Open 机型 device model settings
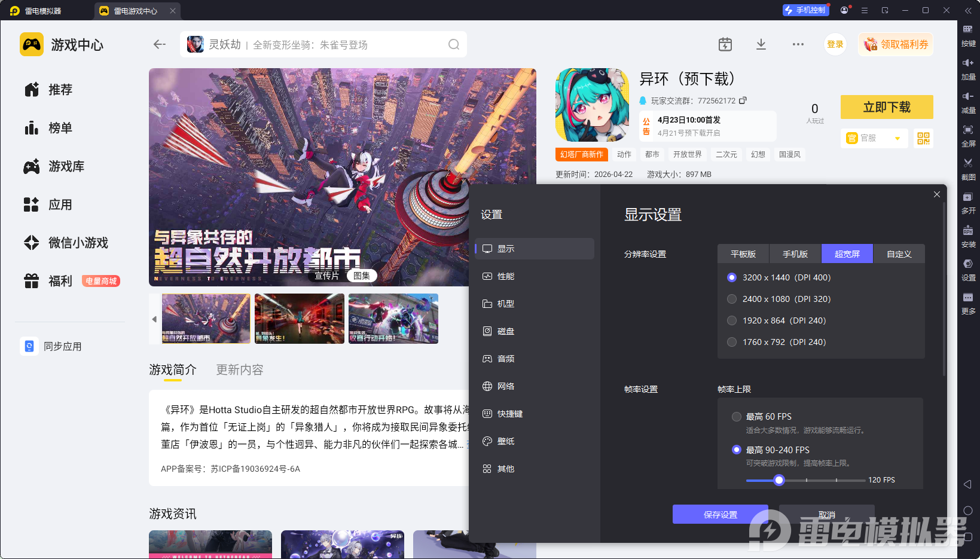980x559 pixels. [x=535, y=304]
